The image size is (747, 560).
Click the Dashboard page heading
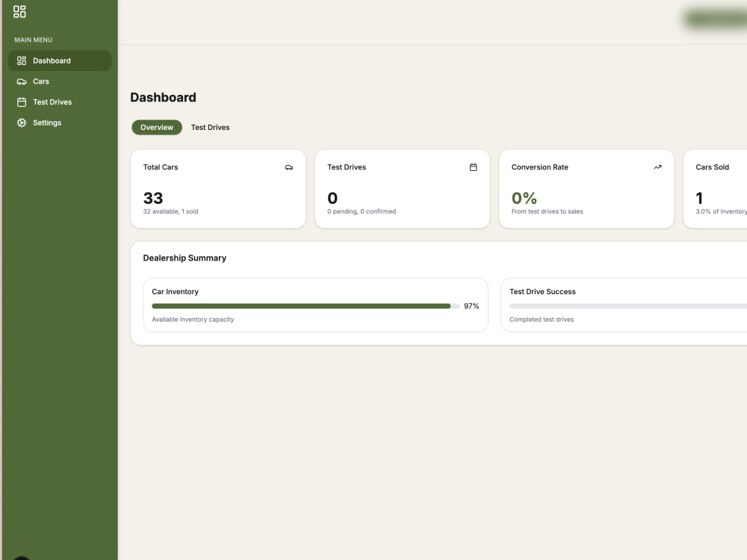pos(163,97)
